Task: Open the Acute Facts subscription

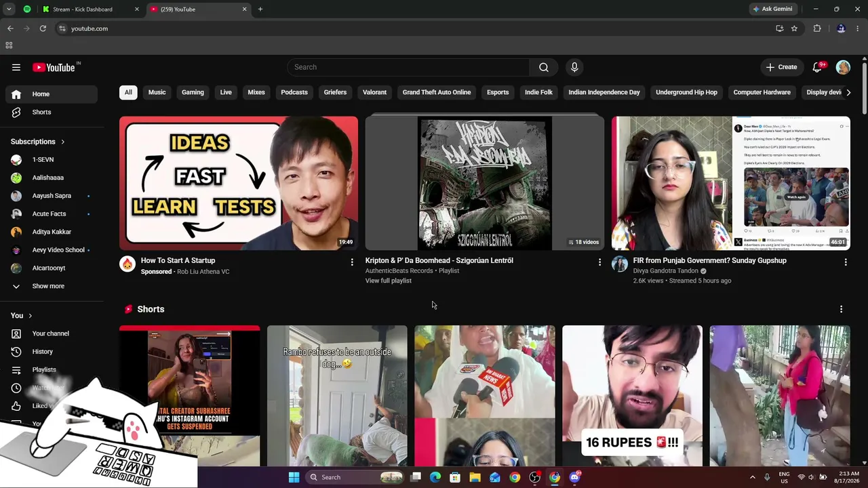Action: (52, 213)
